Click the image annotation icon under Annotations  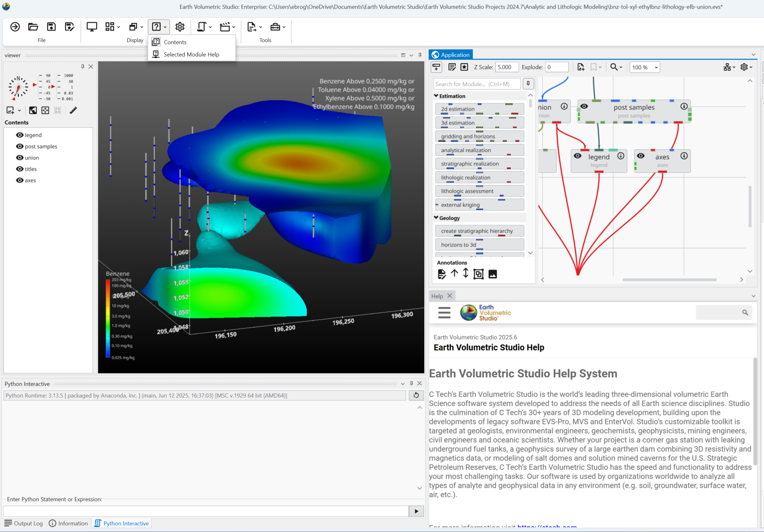coord(493,274)
